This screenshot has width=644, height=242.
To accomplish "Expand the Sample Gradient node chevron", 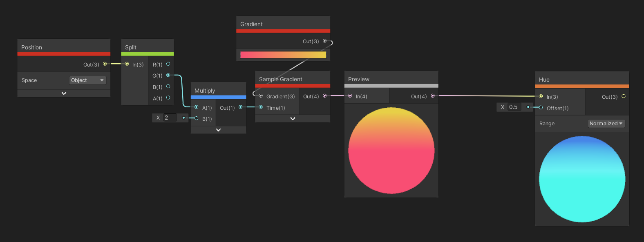I will pyautogui.click(x=293, y=119).
